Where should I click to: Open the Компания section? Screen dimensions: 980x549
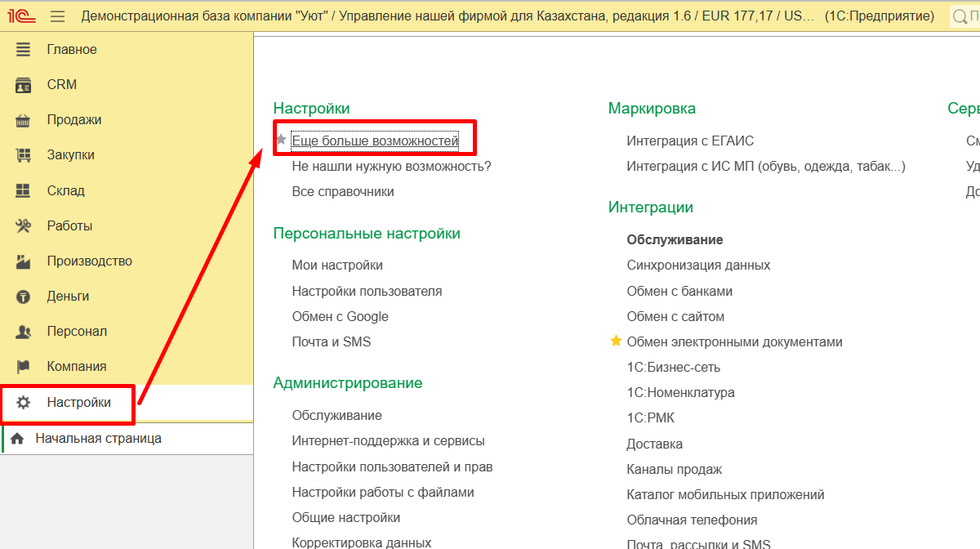[77, 367]
